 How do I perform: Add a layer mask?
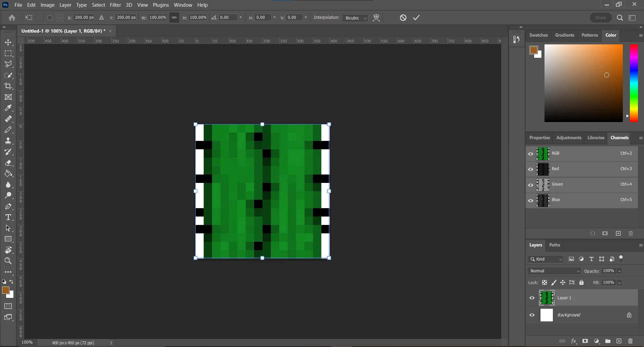pos(585,341)
